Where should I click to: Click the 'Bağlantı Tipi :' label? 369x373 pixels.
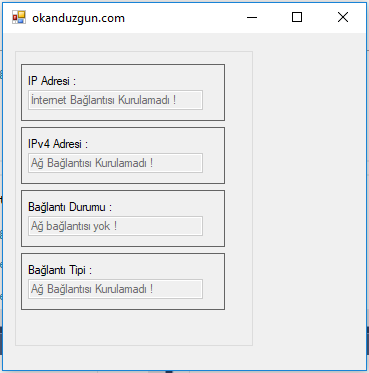60,270
